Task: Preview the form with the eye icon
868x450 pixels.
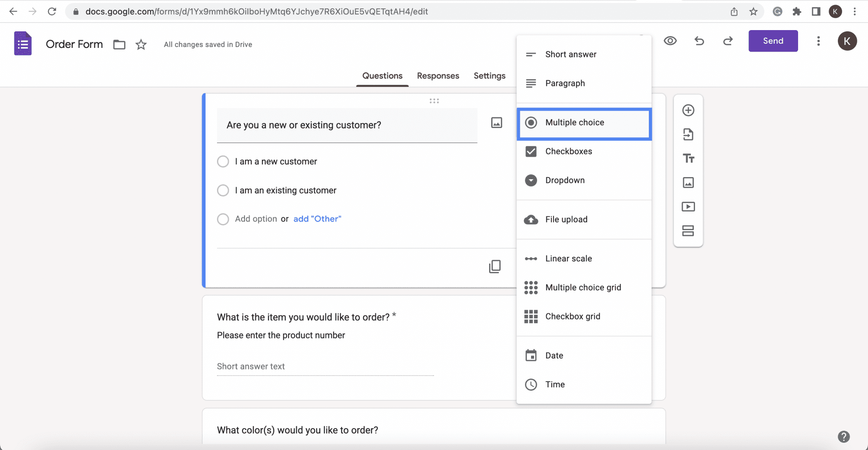Action: 670,41
